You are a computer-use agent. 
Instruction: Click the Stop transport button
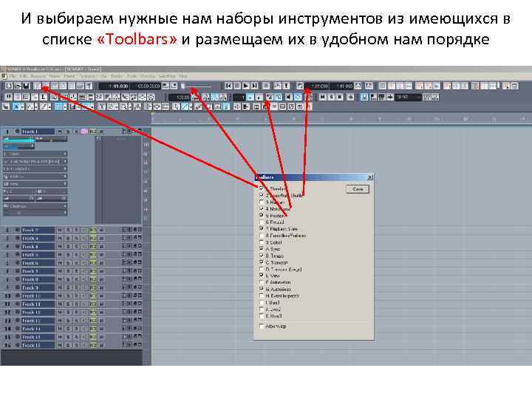click(237, 86)
